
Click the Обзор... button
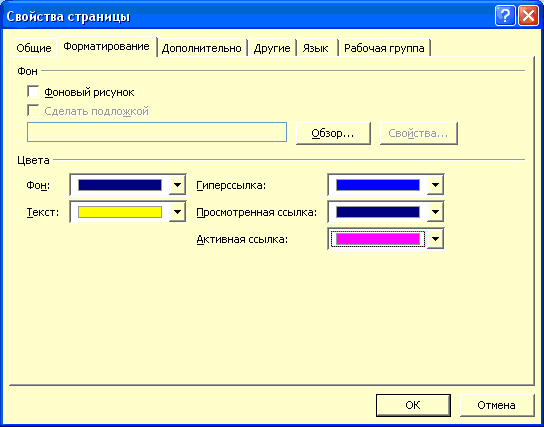click(333, 133)
